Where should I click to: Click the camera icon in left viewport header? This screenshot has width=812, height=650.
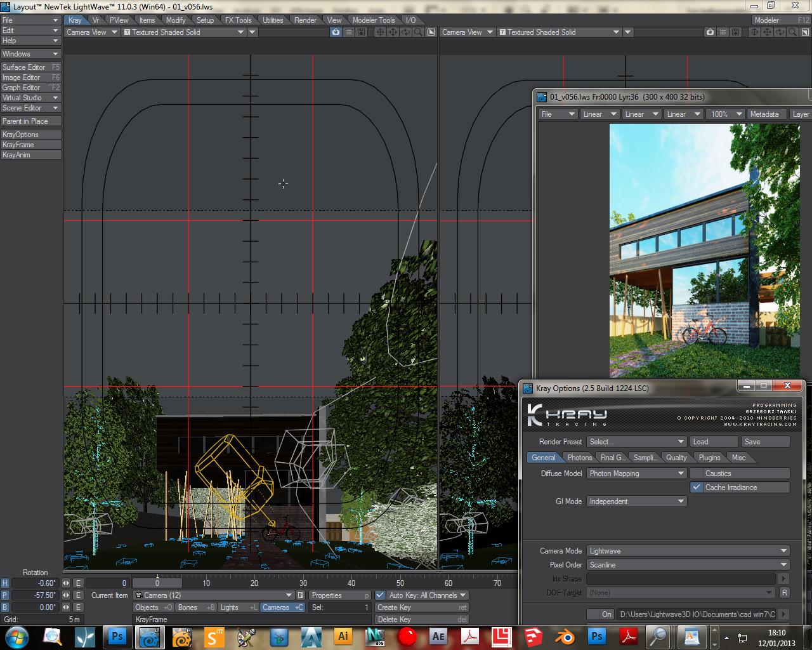(336, 32)
